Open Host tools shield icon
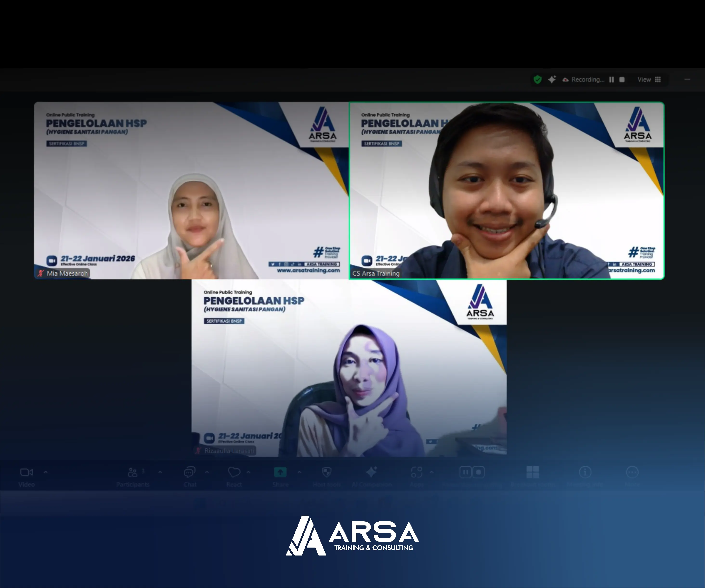 pyautogui.click(x=327, y=472)
